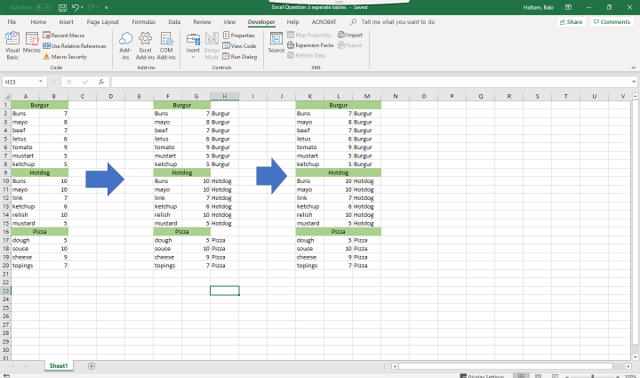Click the Redo icon
This screenshot has width=640, height=378.
(91, 7)
